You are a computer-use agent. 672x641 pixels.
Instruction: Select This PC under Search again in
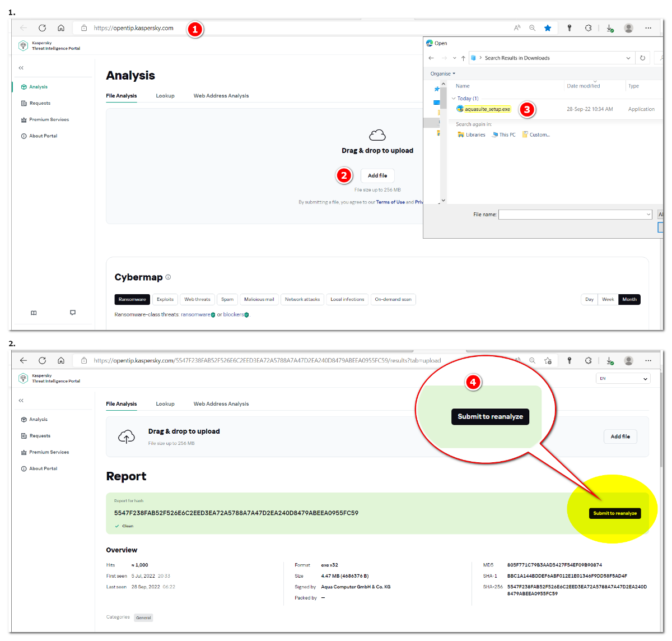pyautogui.click(x=504, y=135)
